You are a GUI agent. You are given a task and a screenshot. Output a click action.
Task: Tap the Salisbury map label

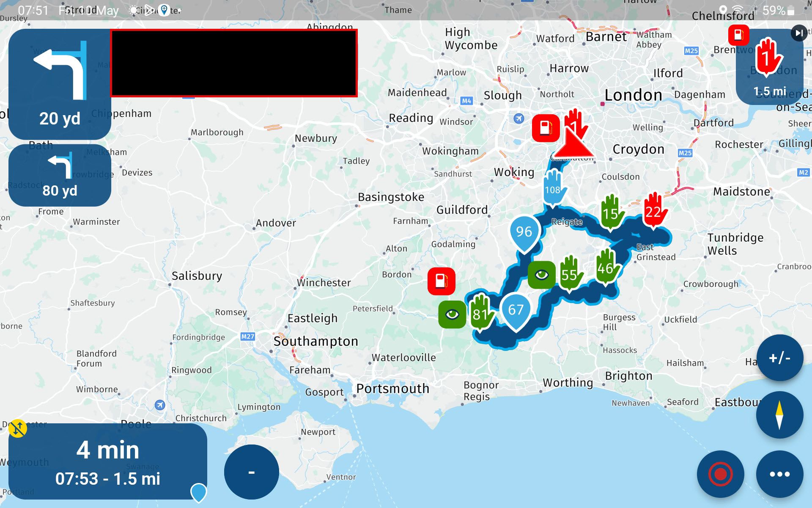[x=197, y=276]
